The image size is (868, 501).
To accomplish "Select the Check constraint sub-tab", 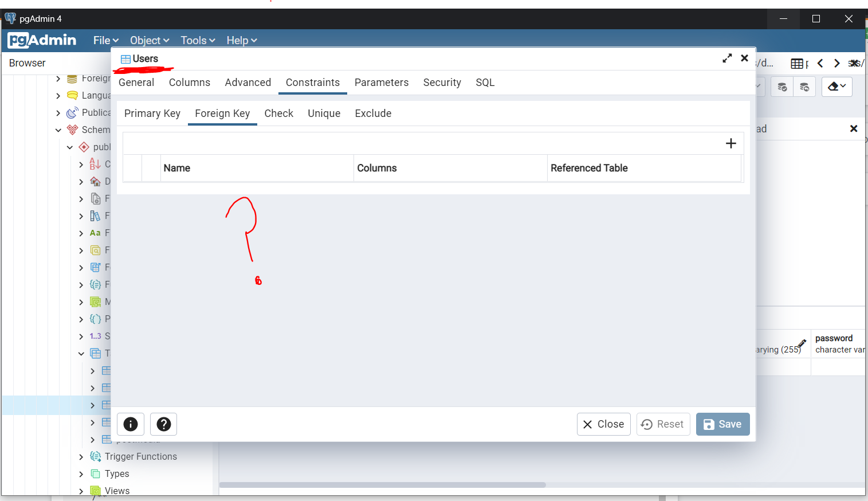I will coord(279,113).
